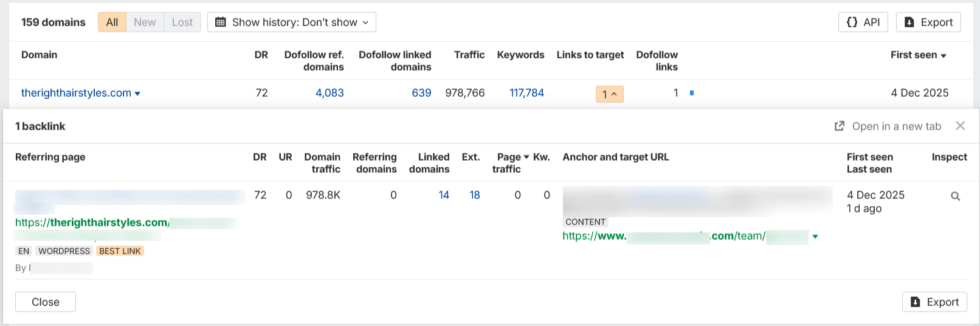Open therighthairstyles.com domain link
980x326 pixels.
point(76,93)
